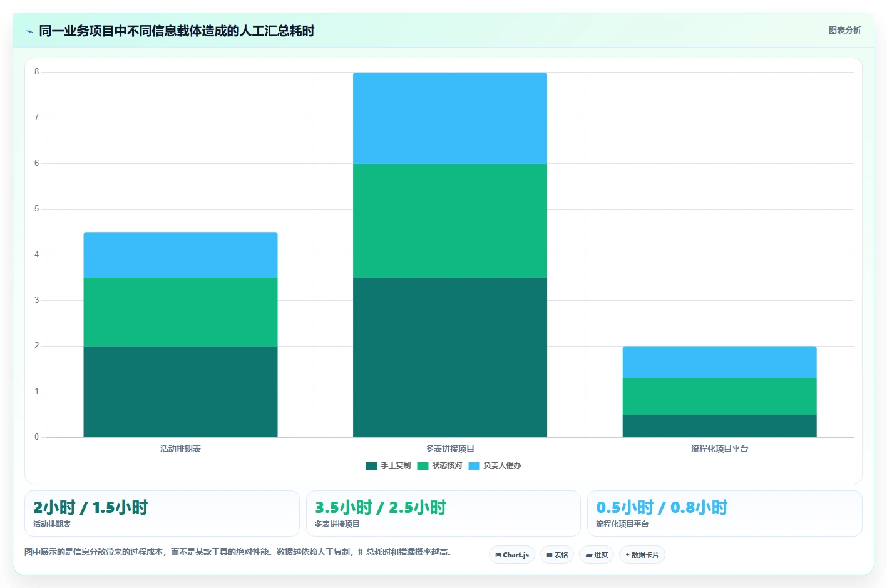The height and width of the screenshot is (588, 887).
Task: Select the Chart.js tag
Action: [512, 555]
